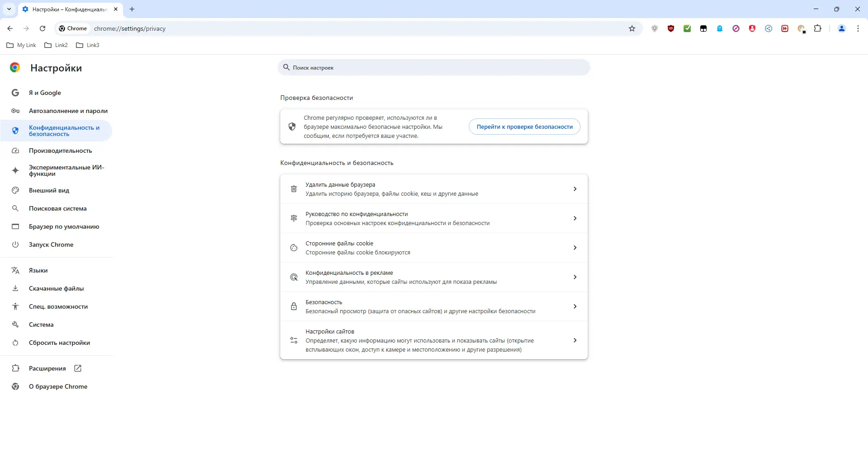
Task: Click the uBlock Origin extension icon
Action: click(671, 28)
